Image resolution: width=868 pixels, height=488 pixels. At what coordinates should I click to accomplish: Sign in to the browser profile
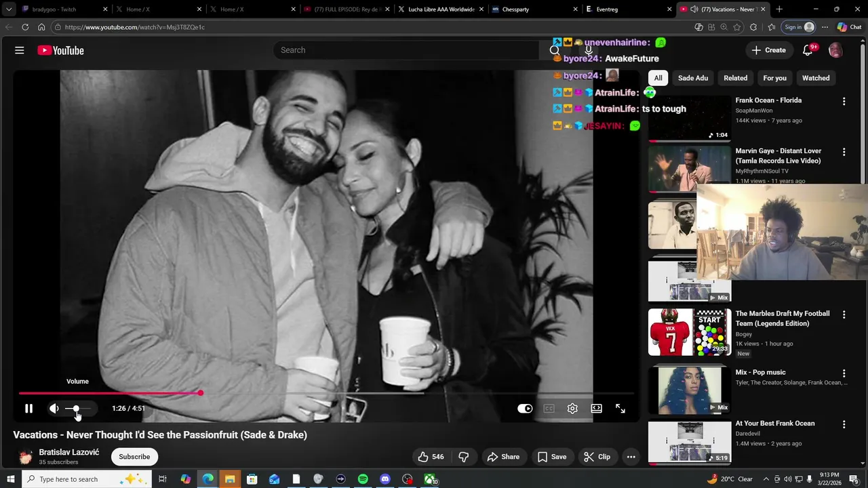(x=798, y=27)
